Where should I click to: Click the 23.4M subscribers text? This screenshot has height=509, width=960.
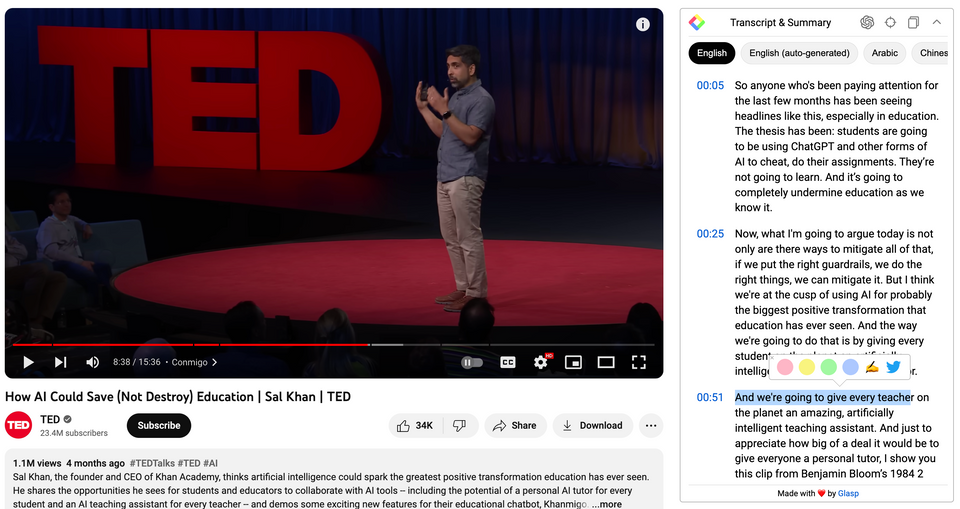click(x=74, y=433)
